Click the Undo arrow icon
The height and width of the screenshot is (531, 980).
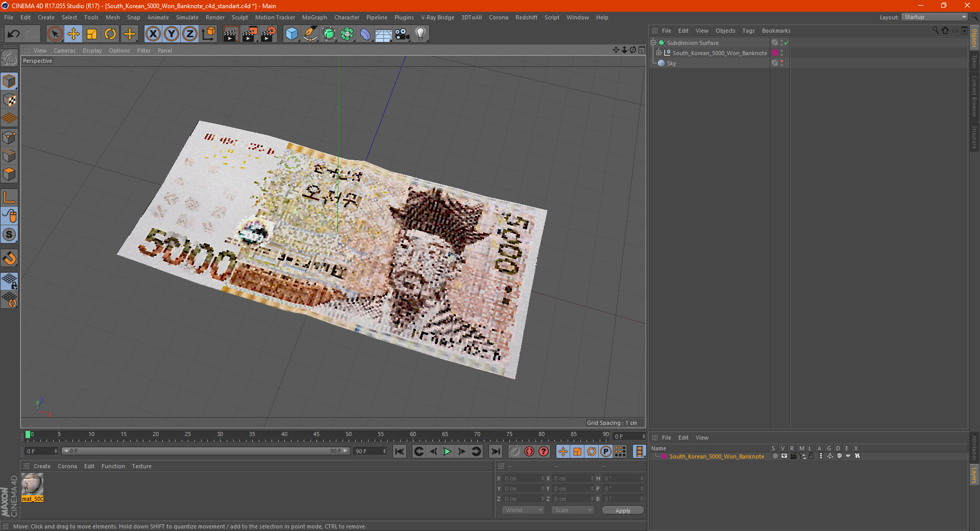[14, 34]
